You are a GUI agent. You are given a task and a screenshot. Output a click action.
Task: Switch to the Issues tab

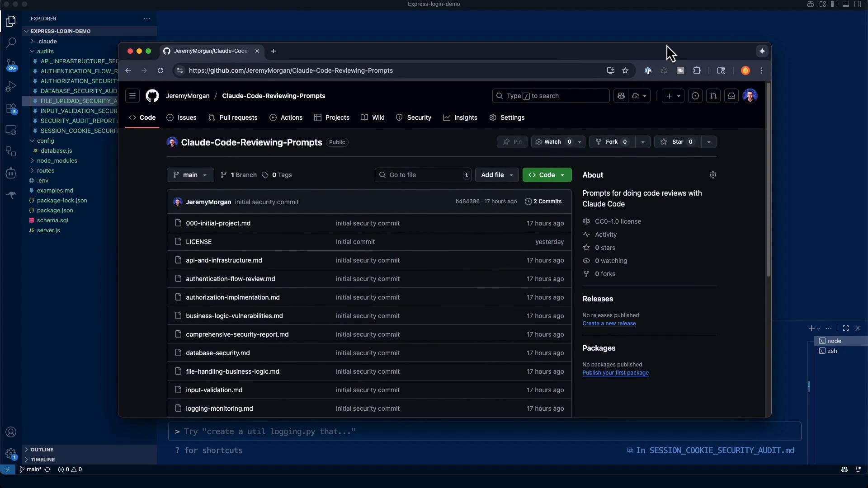(181, 117)
